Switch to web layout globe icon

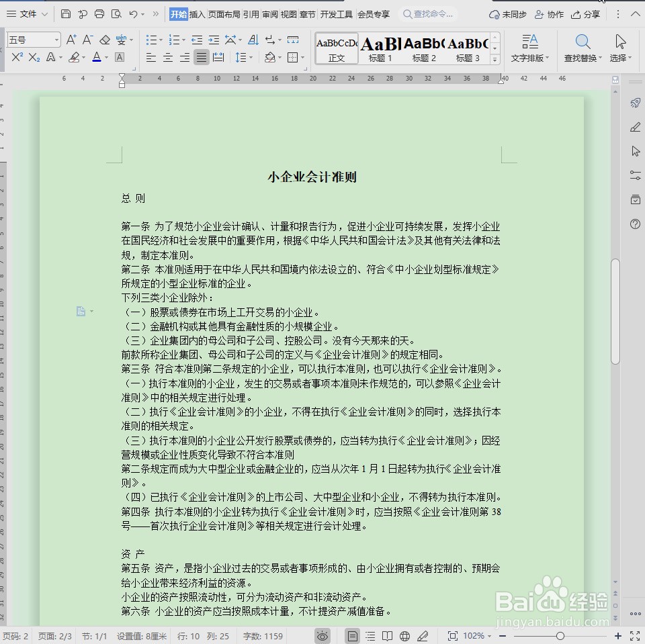(404, 636)
